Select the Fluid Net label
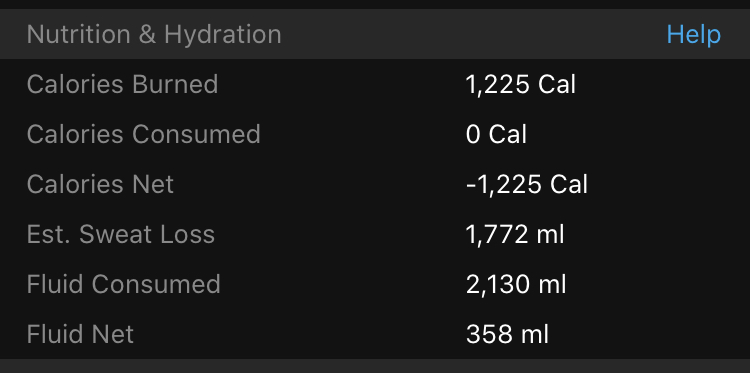Screen dimensions: 750x373 (80, 334)
